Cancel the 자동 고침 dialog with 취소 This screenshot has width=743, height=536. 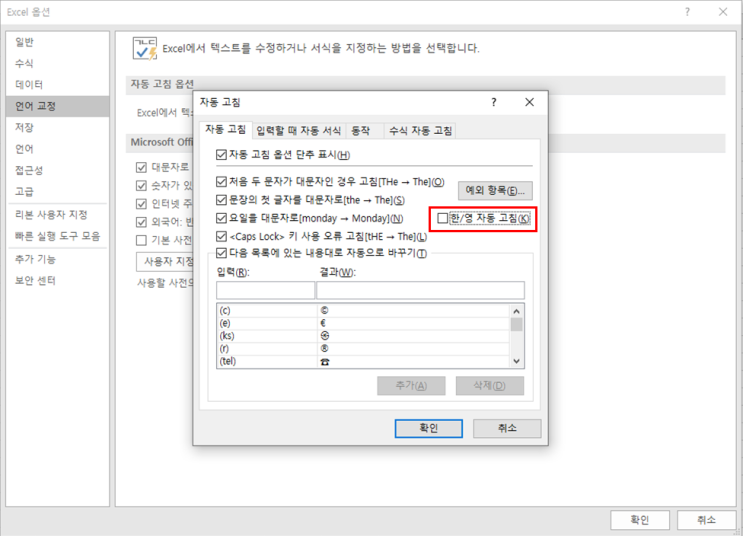pyautogui.click(x=507, y=428)
